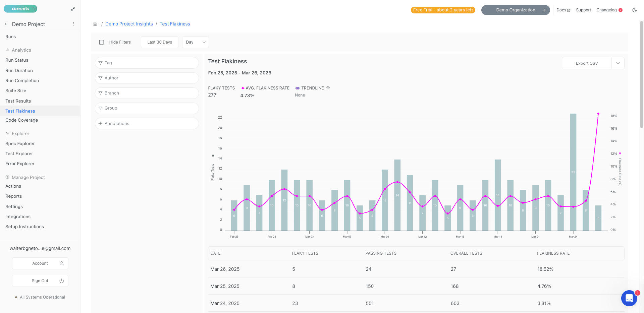Click the pink Flakiness Rate axis marker
The width and height of the screenshot is (644, 313).
click(620, 153)
